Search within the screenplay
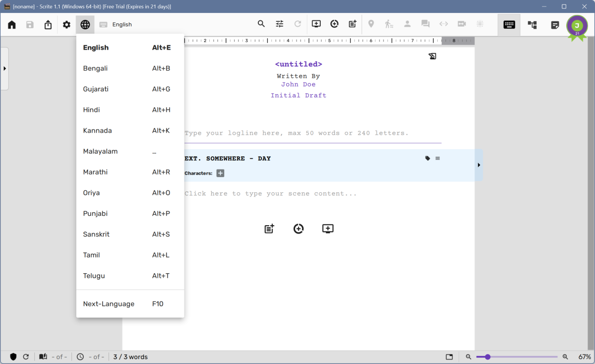595x364 pixels. click(x=261, y=24)
